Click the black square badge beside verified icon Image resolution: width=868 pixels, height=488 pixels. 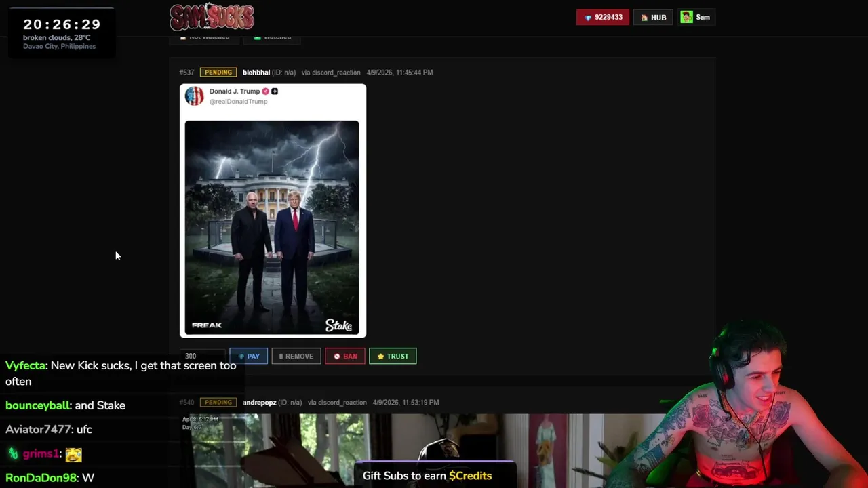pyautogui.click(x=275, y=91)
